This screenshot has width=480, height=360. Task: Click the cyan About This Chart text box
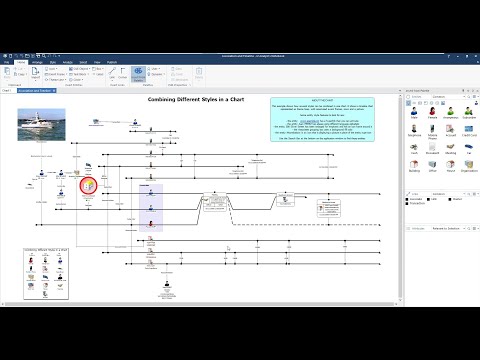click(322, 119)
